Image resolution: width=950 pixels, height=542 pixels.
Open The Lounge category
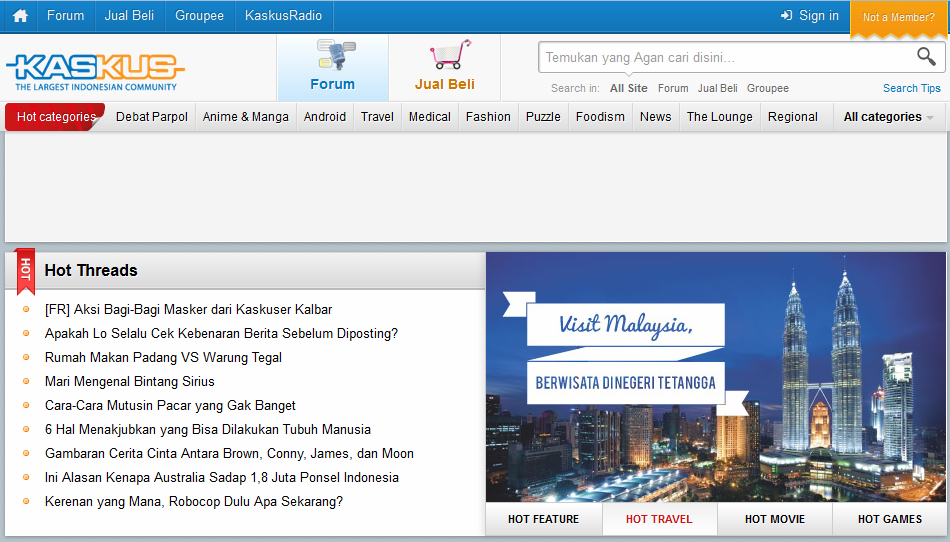[720, 117]
